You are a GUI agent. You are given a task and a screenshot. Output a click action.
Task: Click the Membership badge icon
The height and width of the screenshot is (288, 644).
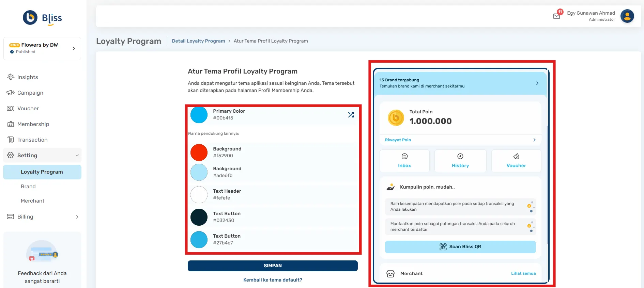coord(11,124)
